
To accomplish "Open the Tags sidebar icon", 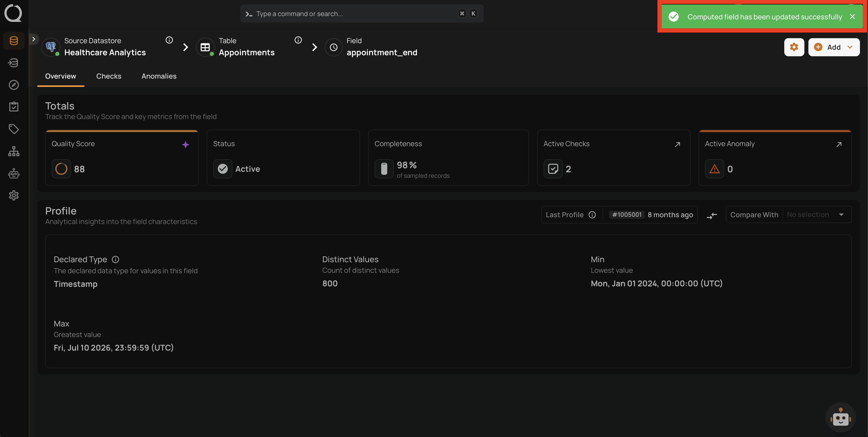I will (14, 129).
